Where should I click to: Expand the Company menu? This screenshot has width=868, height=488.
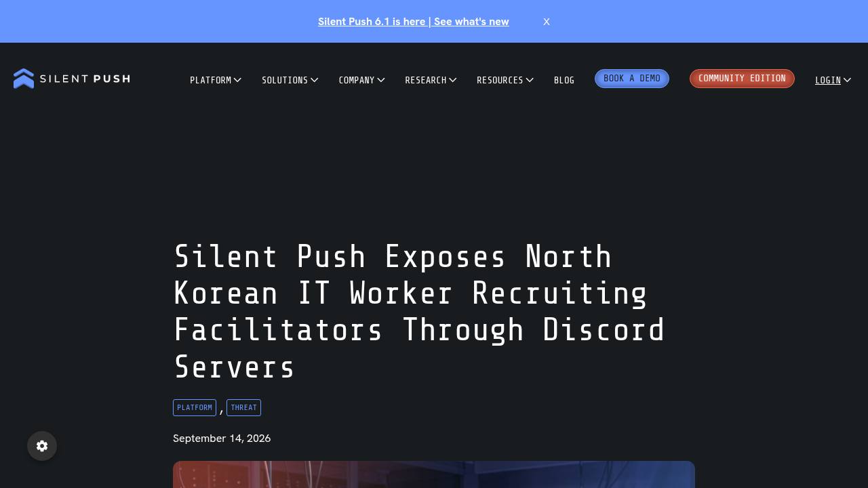(361, 80)
